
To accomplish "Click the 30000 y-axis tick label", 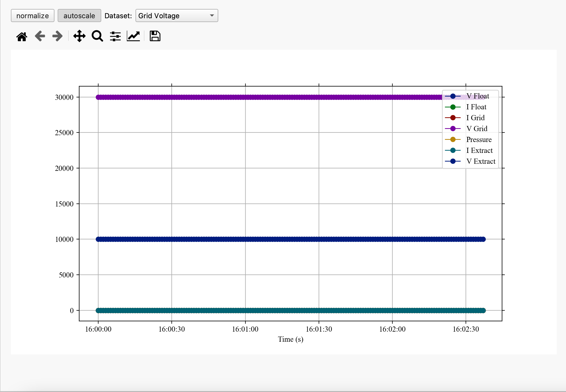I will coord(64,97).
